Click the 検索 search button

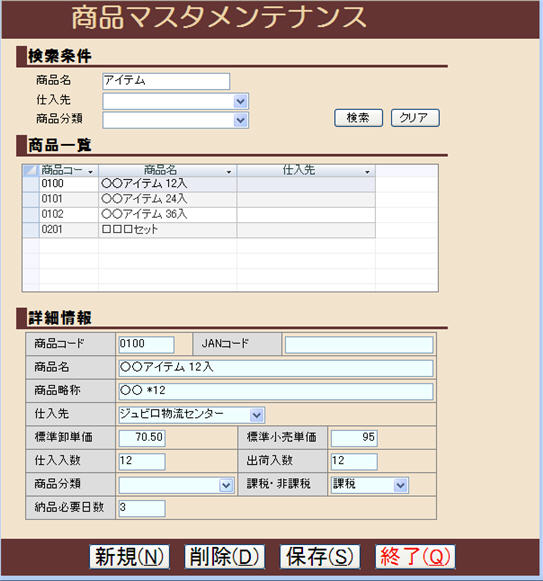[x=358, y=118]
